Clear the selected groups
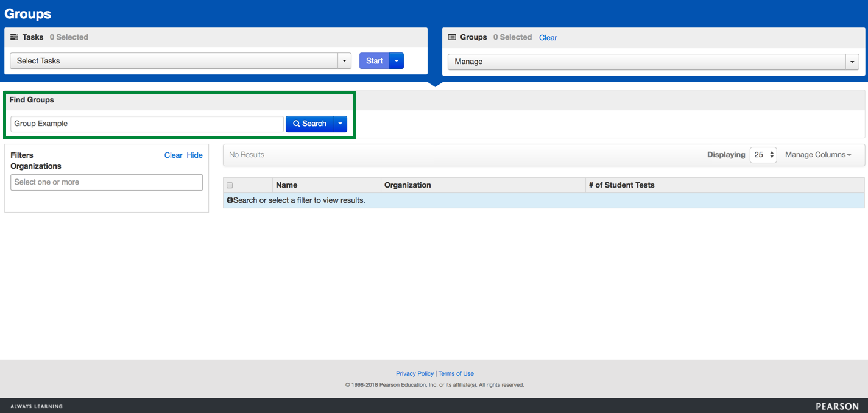The width and height of the screenshot is (868, 413). tap(548, 38)
